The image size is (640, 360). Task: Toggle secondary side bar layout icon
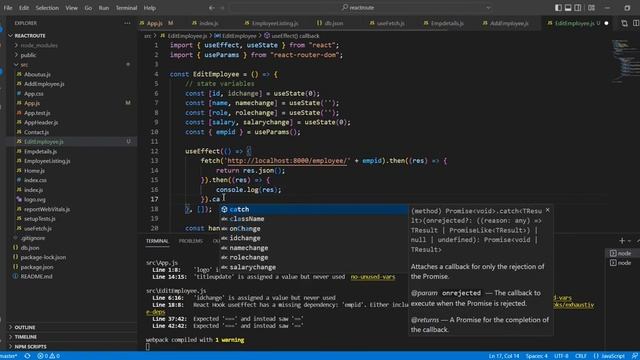coord(578,8)
